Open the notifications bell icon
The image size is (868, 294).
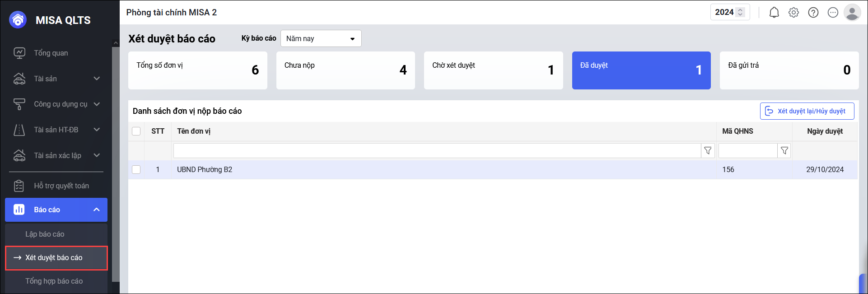coord(774,13)
